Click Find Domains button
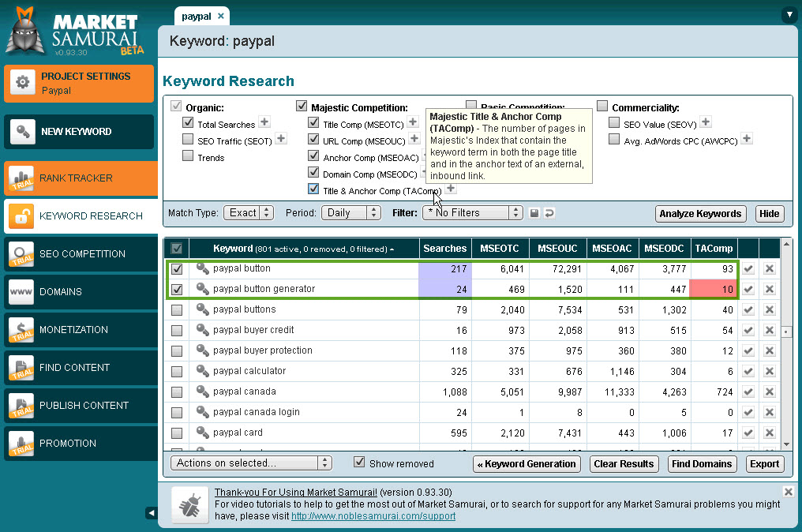The image size is (802, 532). click(x=702, y=464)
